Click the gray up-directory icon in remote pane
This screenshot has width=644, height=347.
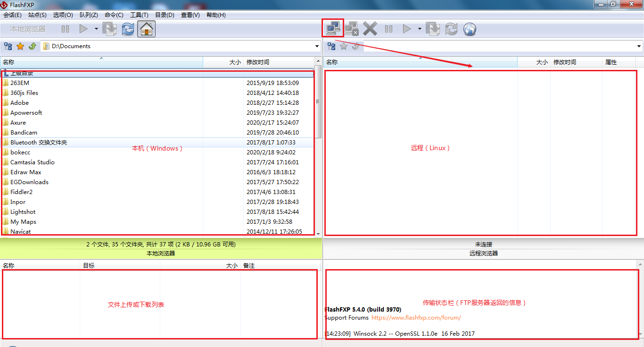pyautogui.click(x=355, y=46)
